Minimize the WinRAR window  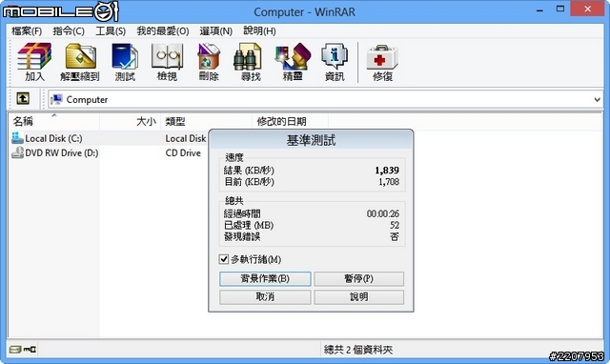(x=539, y=10)
